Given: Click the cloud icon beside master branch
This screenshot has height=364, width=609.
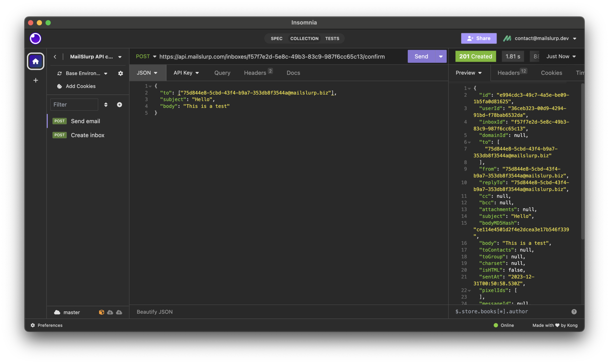Looking at the screenshot, I should (57, 312).
